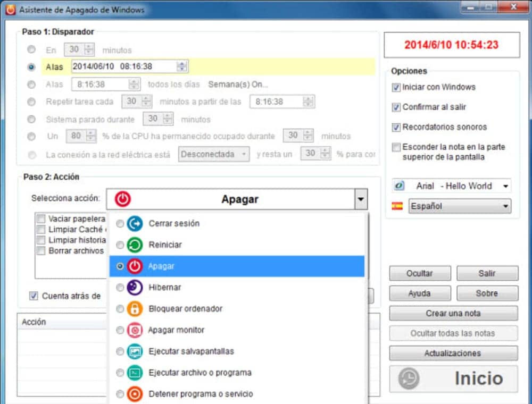Toggle 'Recordatorios sonoros' checkbox

pos(396,128)
